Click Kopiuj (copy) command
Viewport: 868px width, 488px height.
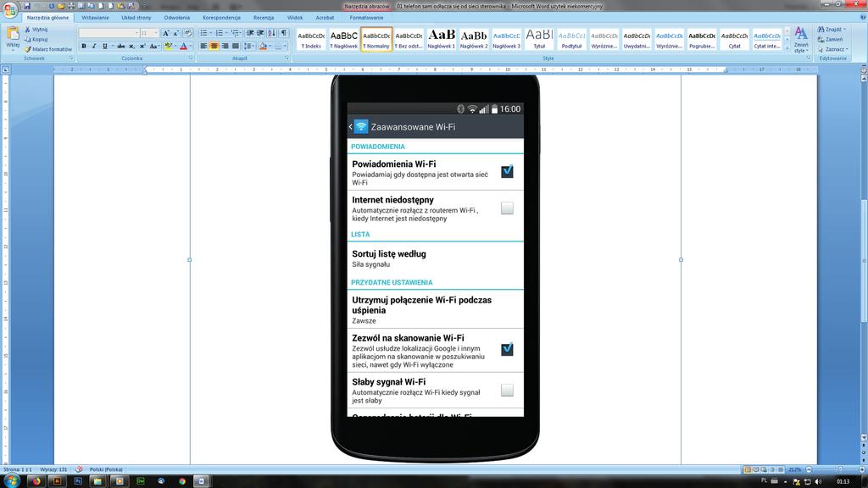[36, 39]
